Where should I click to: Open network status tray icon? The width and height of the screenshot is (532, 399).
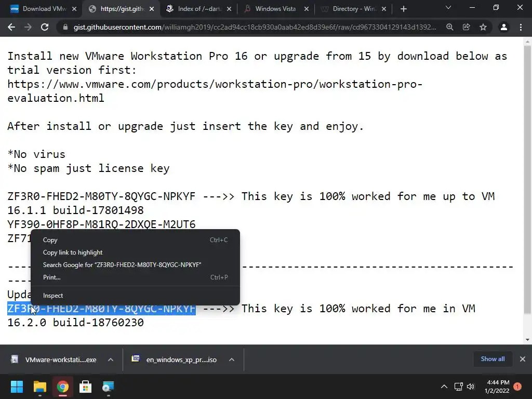point(458,387)
